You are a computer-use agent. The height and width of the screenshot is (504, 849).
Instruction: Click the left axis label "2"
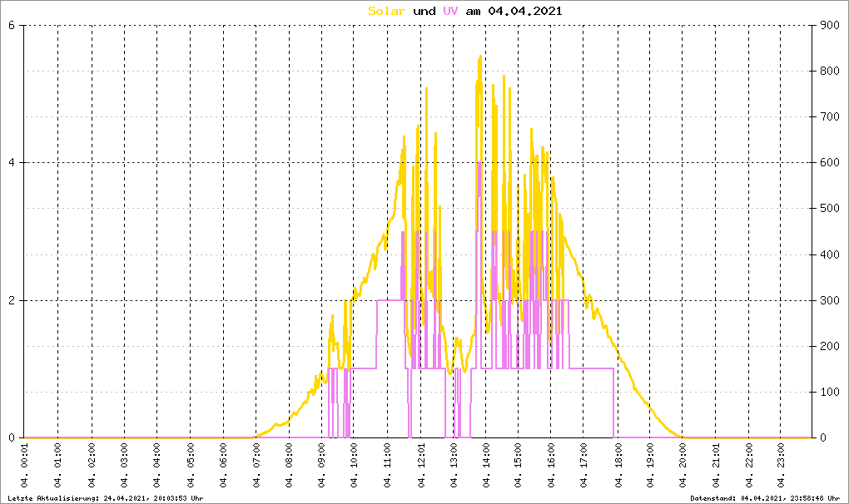pyautogui.click(x=12, y=301)
